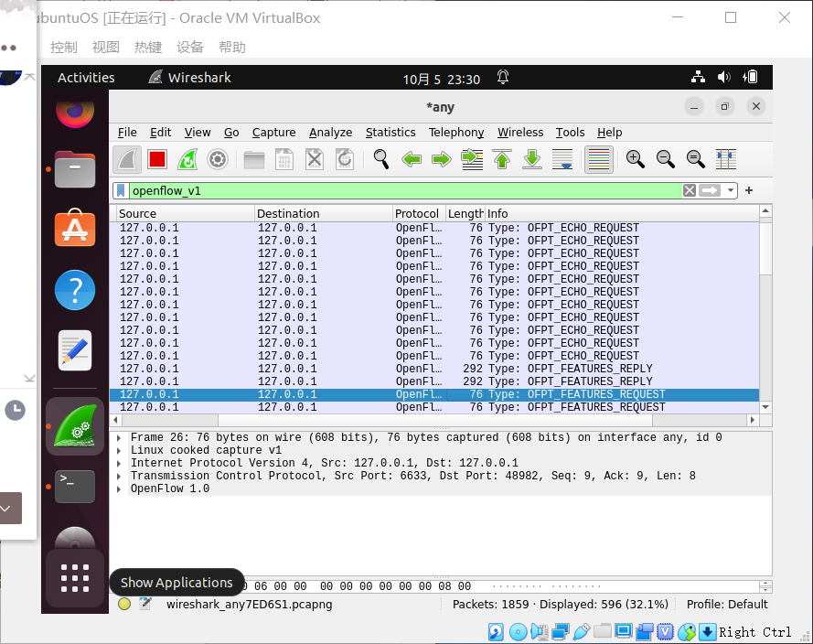Apply the display filter arrow
Image resolution: width=813 pixels, height=644 pixels.
[x=710, y=191]
